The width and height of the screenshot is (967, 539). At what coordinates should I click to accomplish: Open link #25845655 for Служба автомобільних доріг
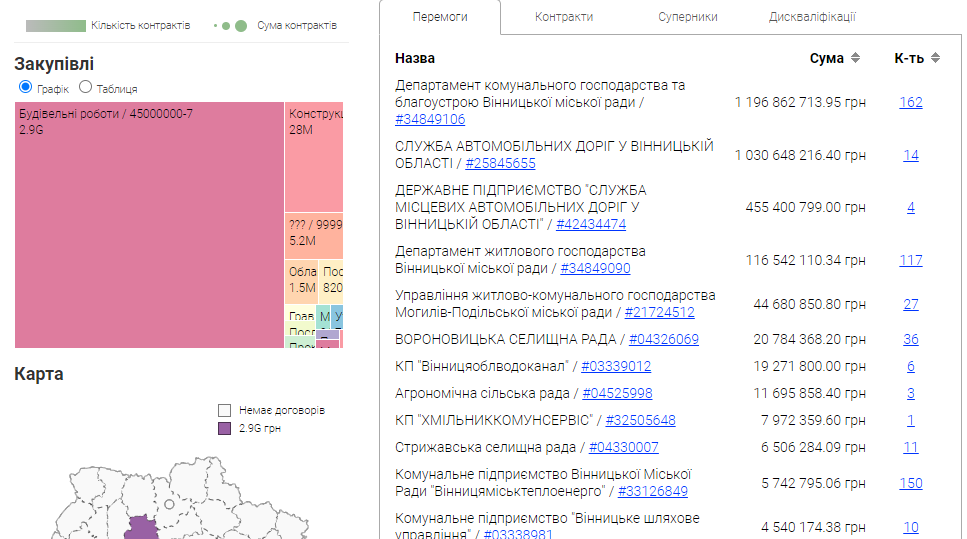click(x=500, y=163)
